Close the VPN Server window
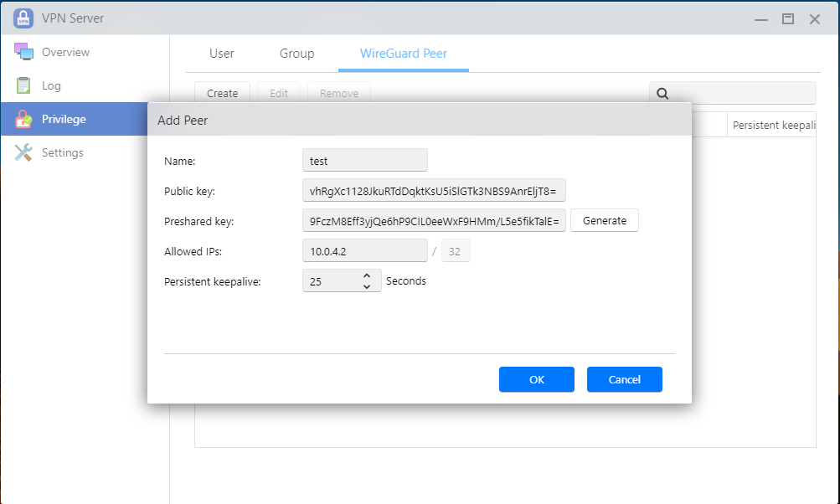840x504 pixels. pyautogui.click(x=815, y=19)
